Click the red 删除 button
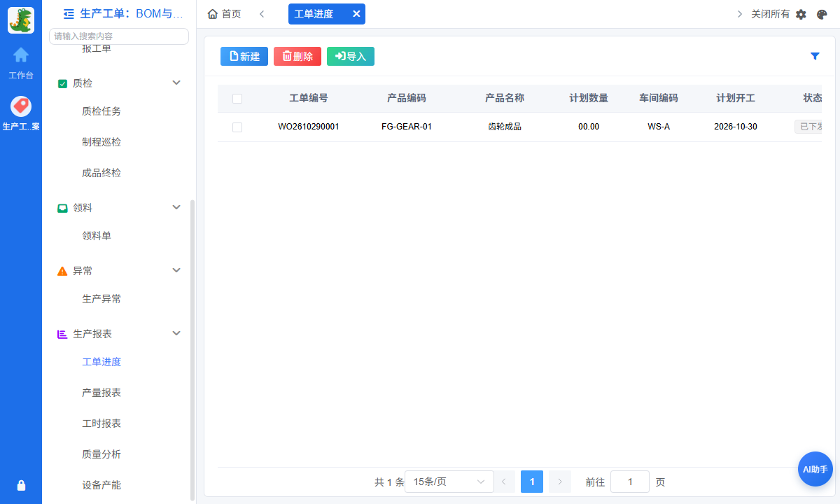The image size is (840, 504). tap(297, 57)
